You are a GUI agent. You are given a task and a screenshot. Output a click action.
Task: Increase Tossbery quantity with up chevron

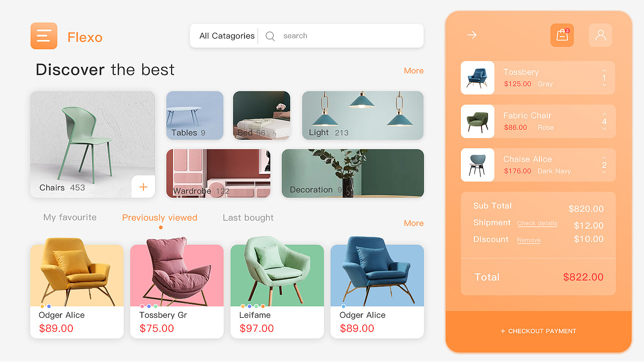[x=604, y=71]
